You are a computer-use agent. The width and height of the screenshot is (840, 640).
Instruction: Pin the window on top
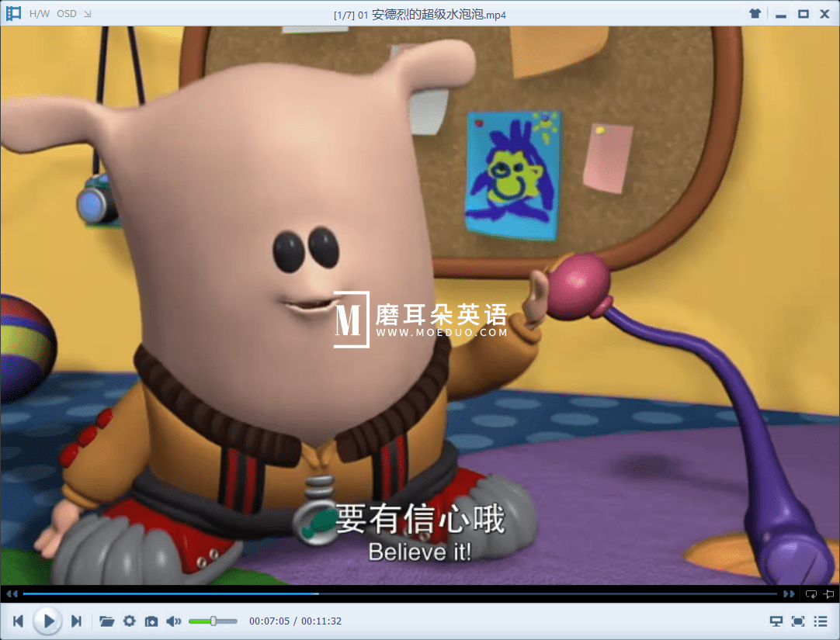(x=829, y=594)
